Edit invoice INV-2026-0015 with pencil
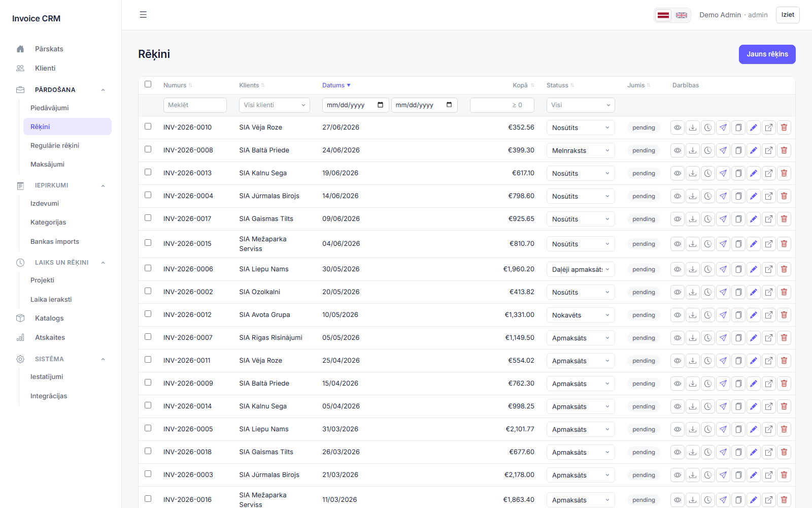The width and height of the screenshot is (812, 508). [754, 244]
